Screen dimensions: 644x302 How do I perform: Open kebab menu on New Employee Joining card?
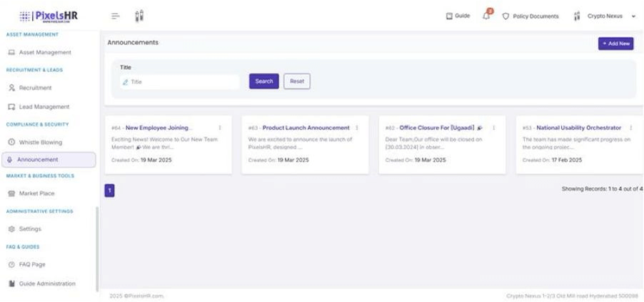pos(220,128)
